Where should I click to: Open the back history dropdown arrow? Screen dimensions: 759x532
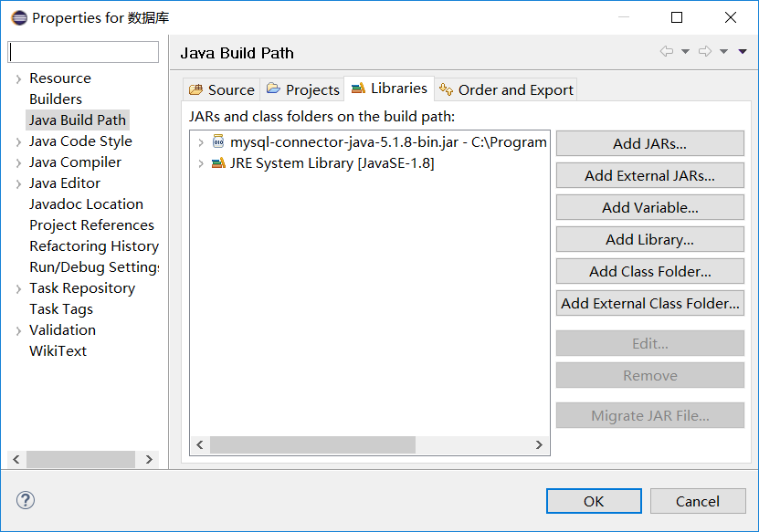(x=685, y=51)
